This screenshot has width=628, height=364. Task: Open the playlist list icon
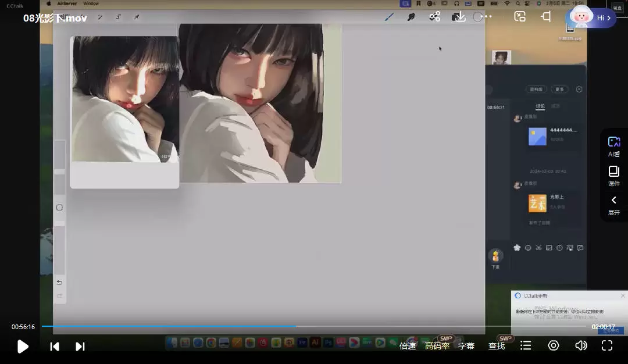[x=526, y=345]
